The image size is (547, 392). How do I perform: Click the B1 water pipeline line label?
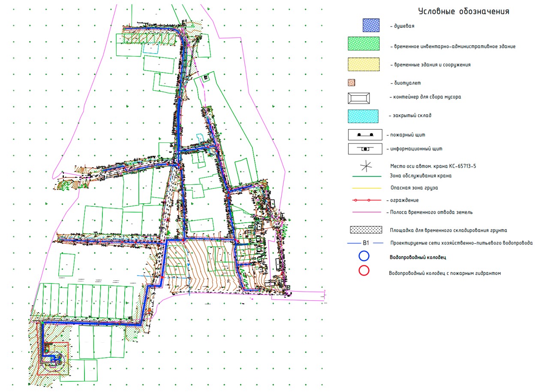(366, 243)
